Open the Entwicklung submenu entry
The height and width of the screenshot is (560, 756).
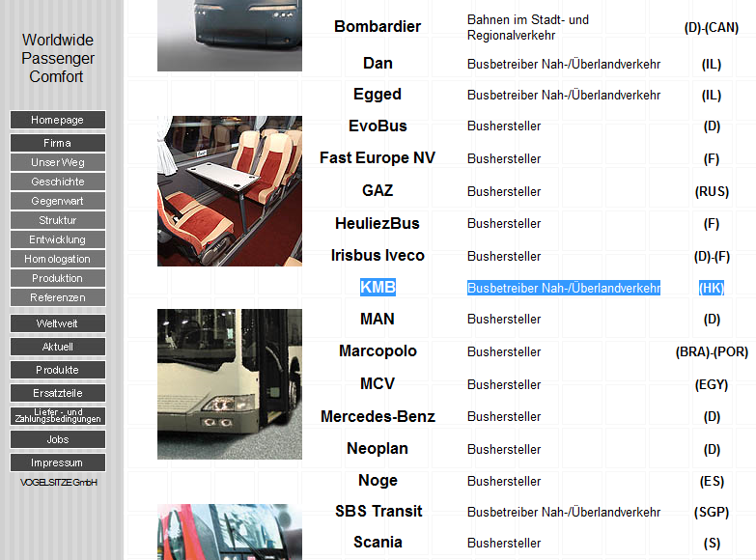[x=57, y=239]
